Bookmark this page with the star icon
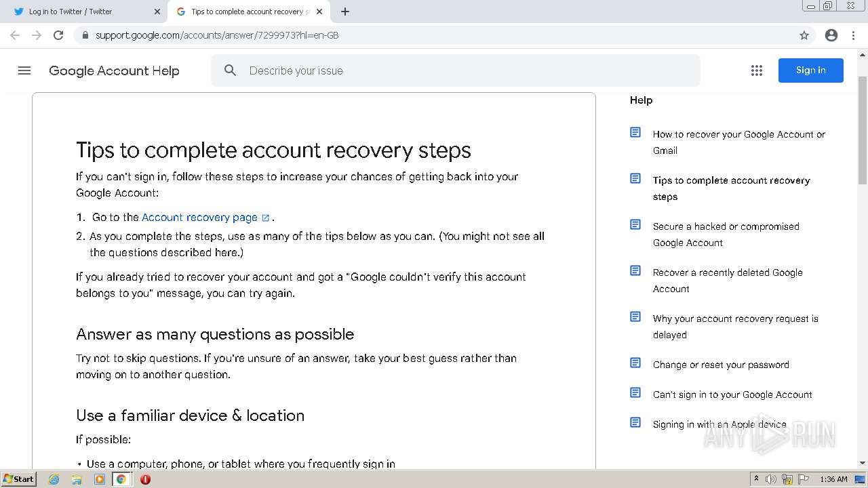868x488 pixels. (804, 35)
